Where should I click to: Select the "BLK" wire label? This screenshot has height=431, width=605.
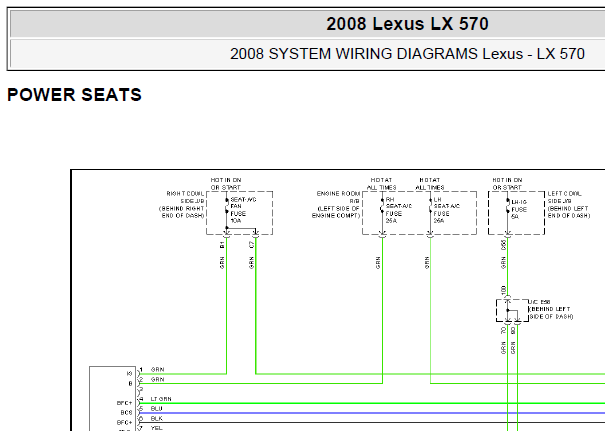pyautogui.click(x=157, y=419)
